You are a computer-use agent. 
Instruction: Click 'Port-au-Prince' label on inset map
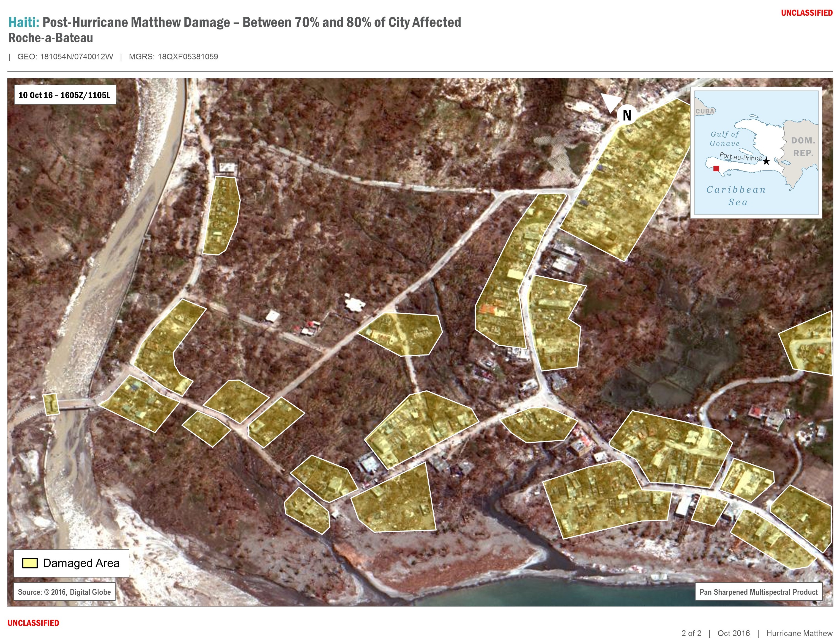point(740,157)
